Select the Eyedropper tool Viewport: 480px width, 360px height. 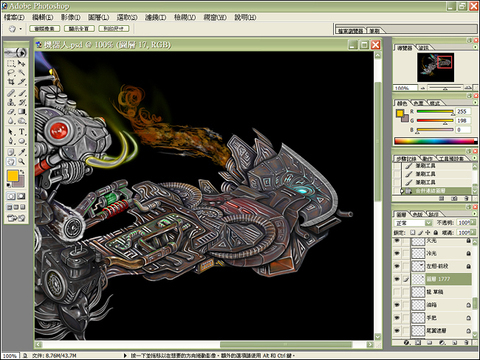22,152
